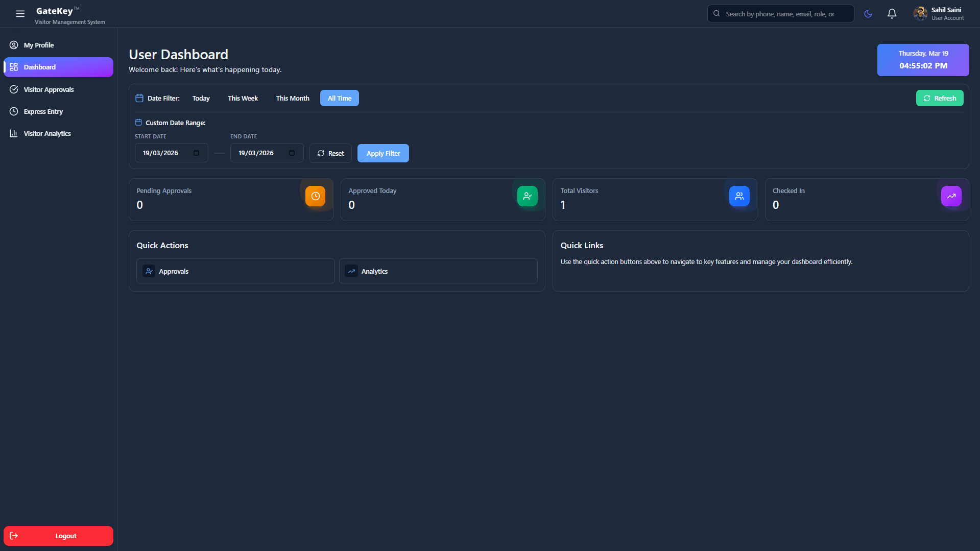
Task: Click the notification bell icon
Action: coord(892,13)
